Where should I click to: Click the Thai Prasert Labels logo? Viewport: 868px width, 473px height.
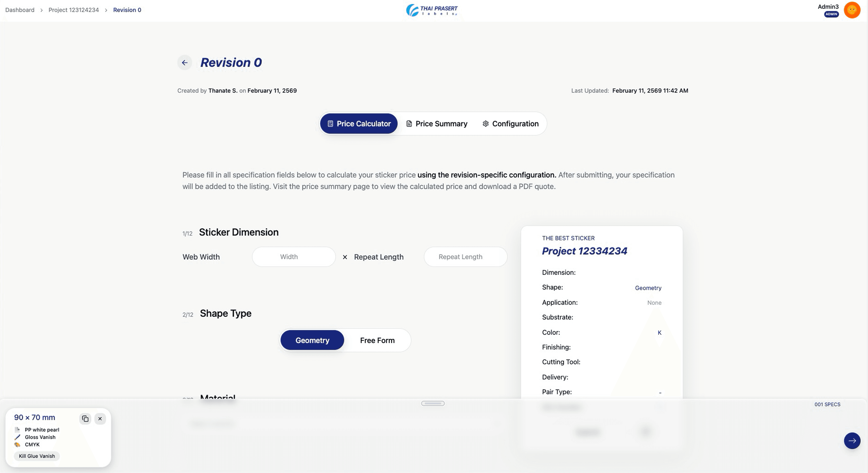(x=432, y=10)
